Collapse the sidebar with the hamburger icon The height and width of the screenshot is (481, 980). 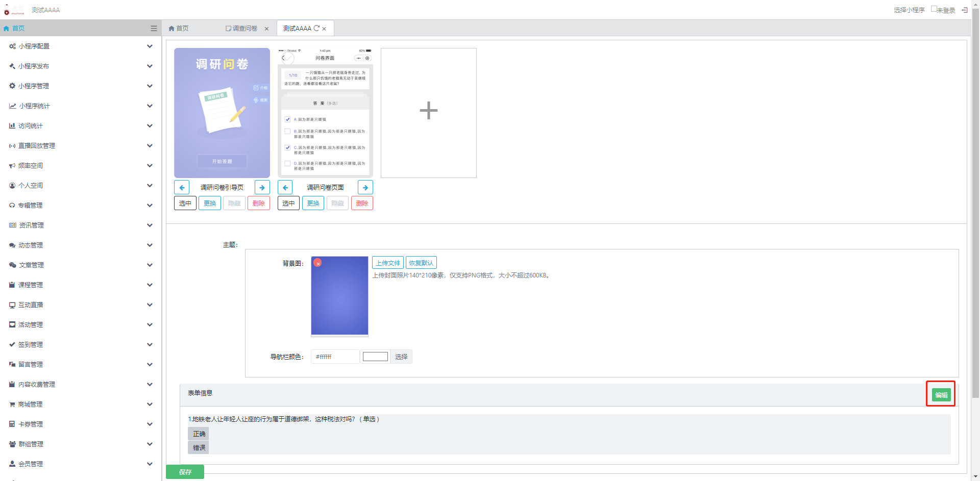pyautogui.click(x=154, y=29)
